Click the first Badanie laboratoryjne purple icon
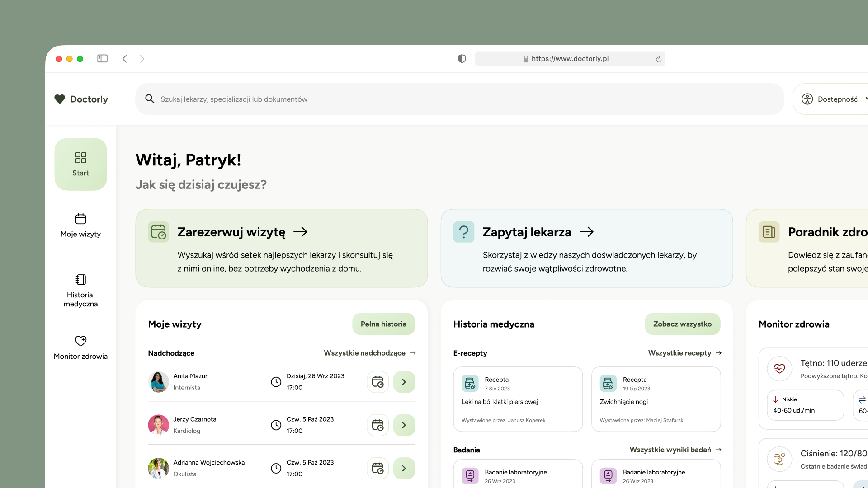 [470, 476]
